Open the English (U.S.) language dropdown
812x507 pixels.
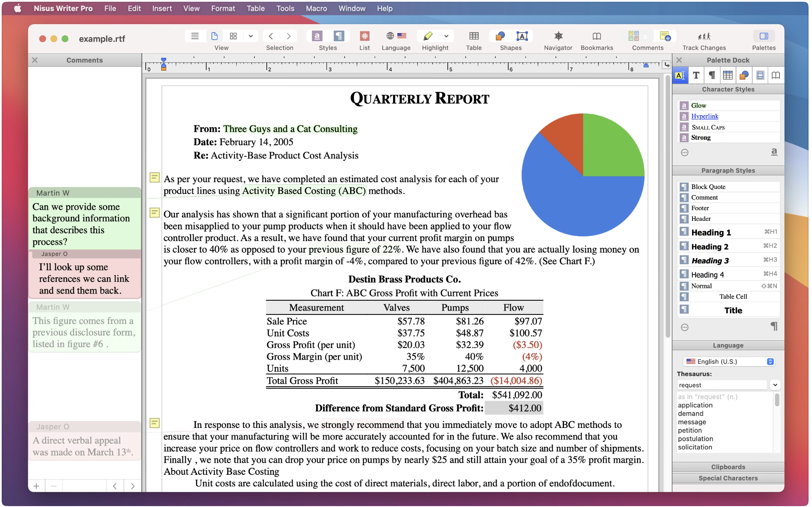[729, 361]
